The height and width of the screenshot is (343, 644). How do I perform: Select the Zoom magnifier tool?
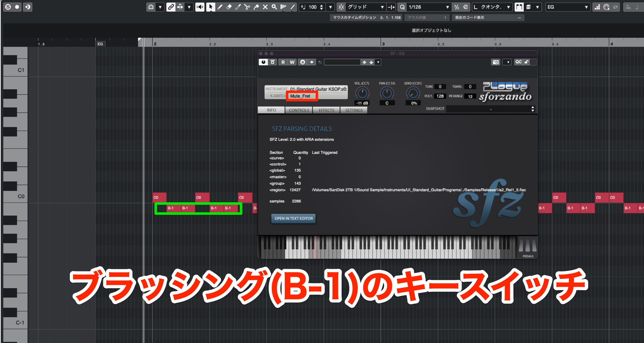[274, 7]
